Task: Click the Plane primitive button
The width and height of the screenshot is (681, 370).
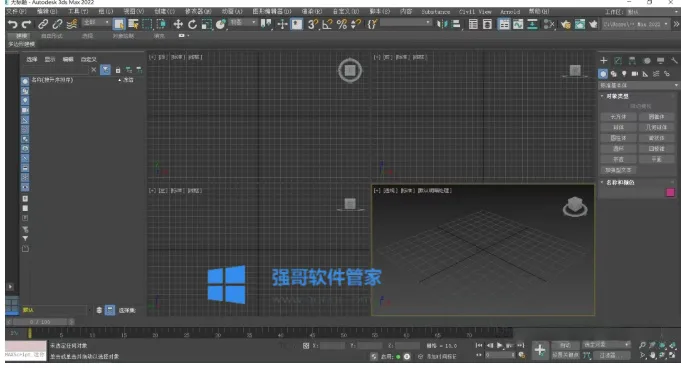Action: click(656, 159)
